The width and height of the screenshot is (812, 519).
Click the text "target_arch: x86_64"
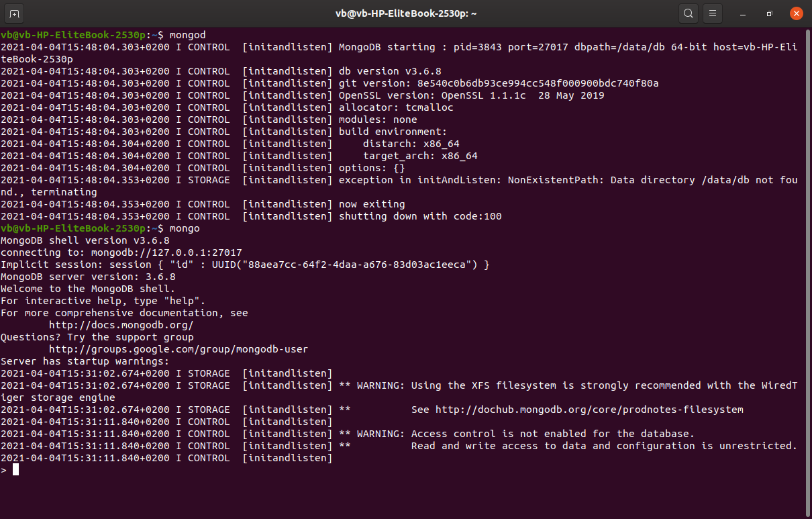pyautogui.click(x=420, y=156)
